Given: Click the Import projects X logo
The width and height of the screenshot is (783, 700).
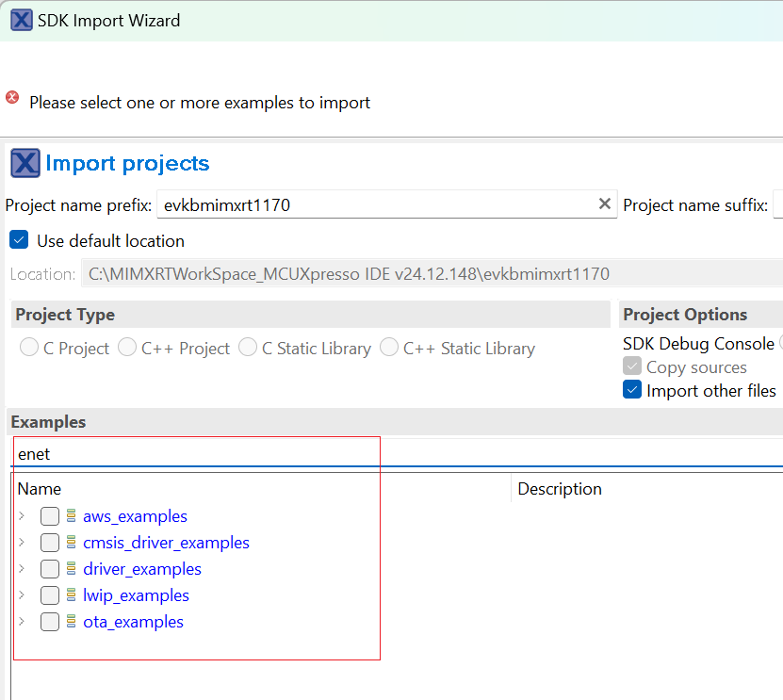Looking at the screenshot, I should (x=24, y=163).
